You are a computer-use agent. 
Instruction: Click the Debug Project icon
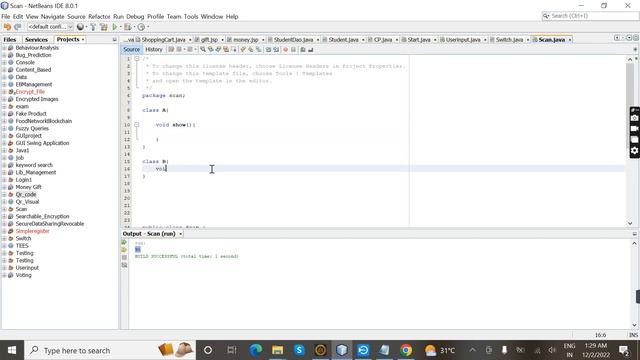(x=128, y=27)
